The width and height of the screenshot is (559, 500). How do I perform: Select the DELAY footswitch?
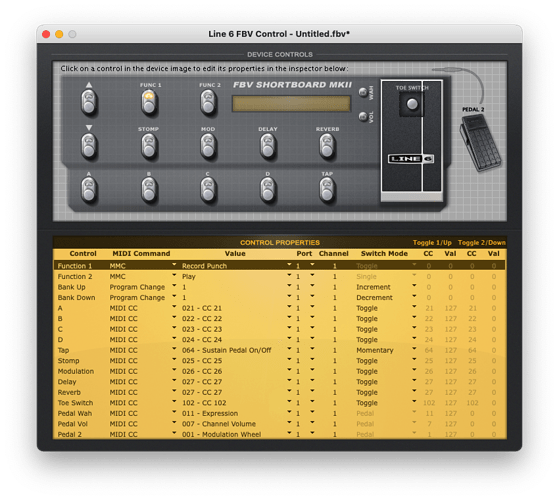[268, 146]
